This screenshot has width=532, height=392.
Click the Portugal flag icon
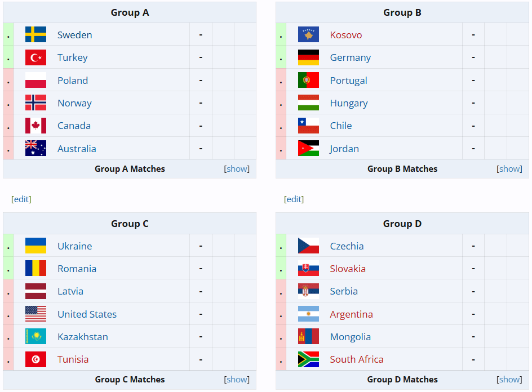point(308,80)
